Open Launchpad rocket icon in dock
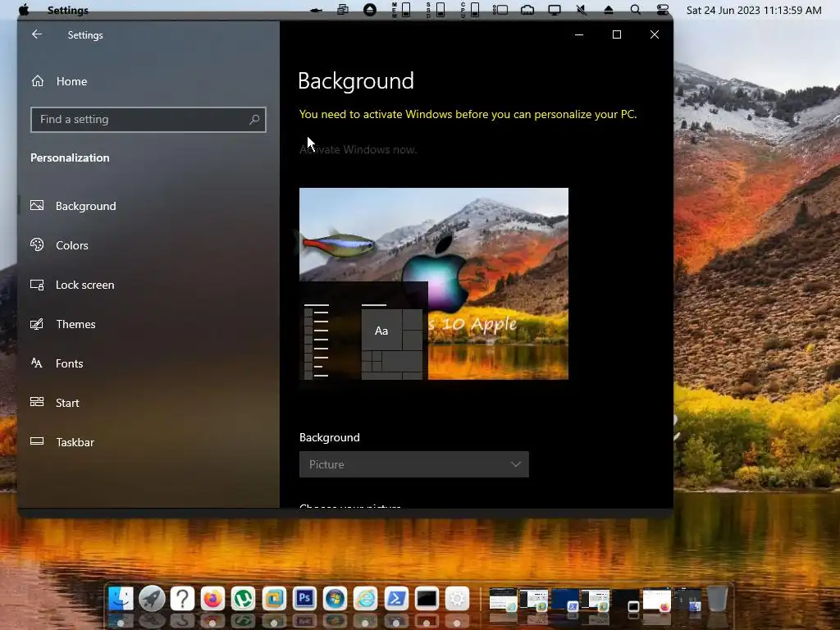Viewport: 840px width, 630px height. pyautogui.click(x=152, y=598)
